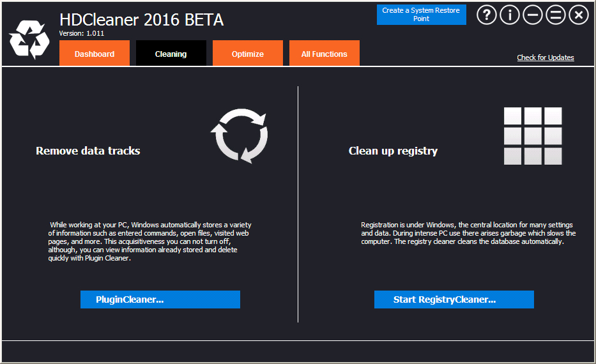Image resolution: width=596 pixels, height=364 pixels.
Task: Open the info icon in title bar
Action: pos(510,15)
